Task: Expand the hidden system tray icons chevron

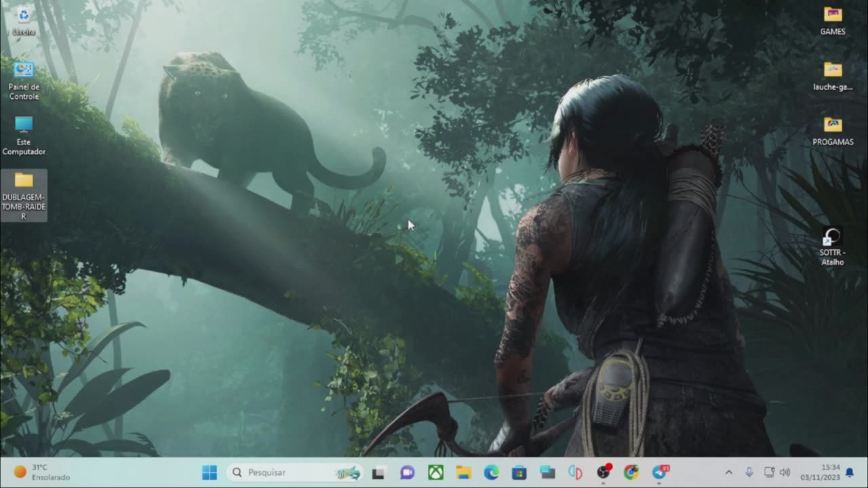Action: coord(729,472)
